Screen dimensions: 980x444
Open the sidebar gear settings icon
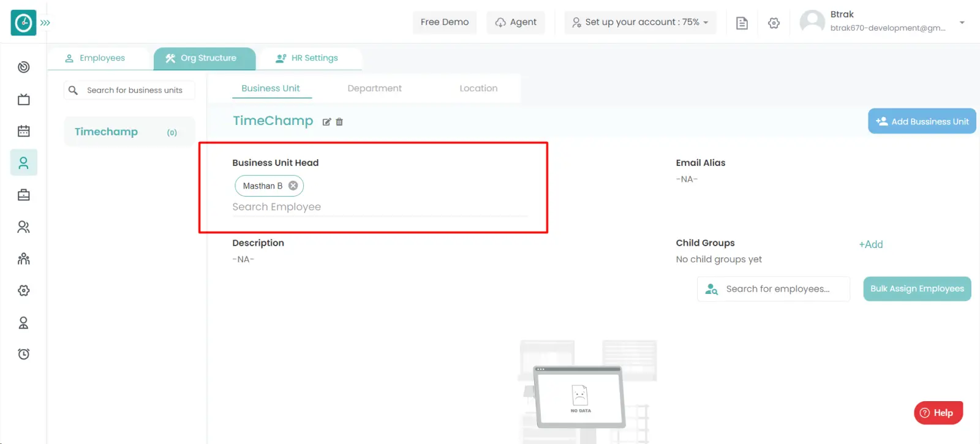(x=24, y=290)
